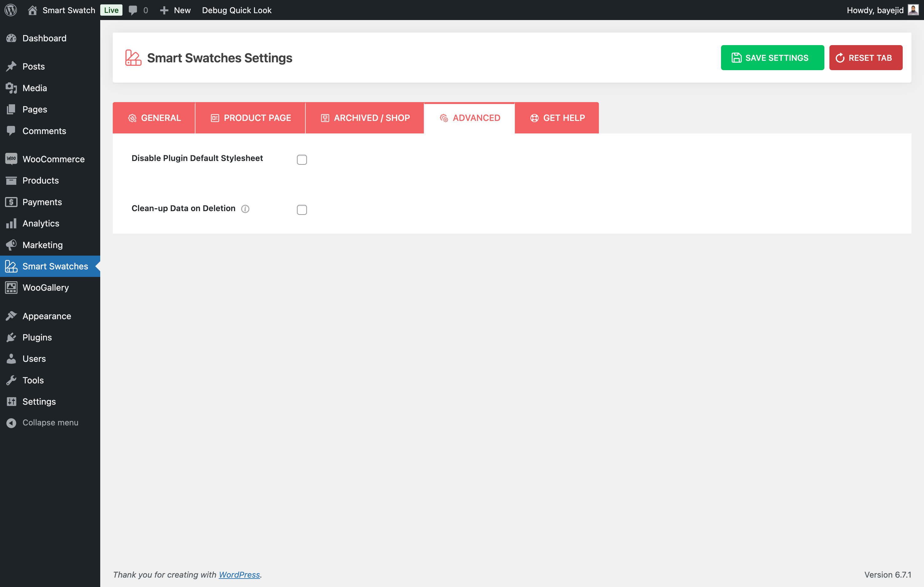The width and height of the screenshot is (924, 587).
Task: Open Products in the sidebar
Action: point(50,180)
